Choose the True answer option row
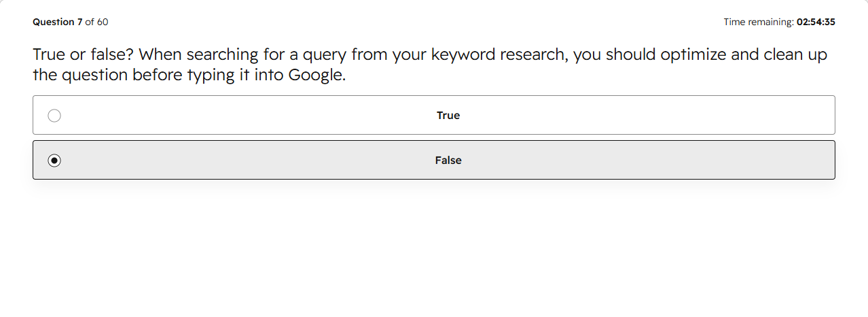 point(434,115)
